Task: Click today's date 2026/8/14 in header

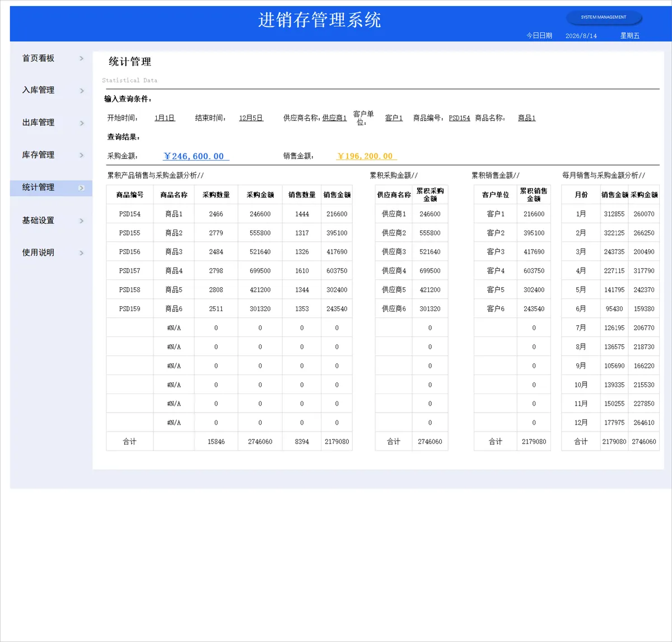Action: (x=581, y=36)
